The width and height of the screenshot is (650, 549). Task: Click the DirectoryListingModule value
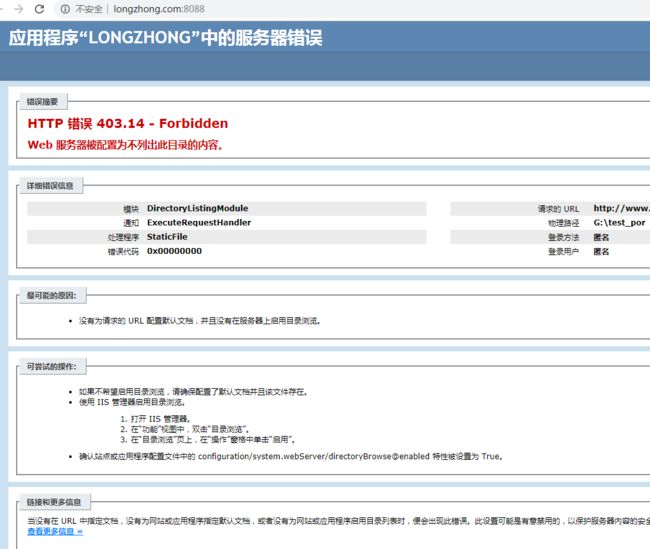pos(197,208)
